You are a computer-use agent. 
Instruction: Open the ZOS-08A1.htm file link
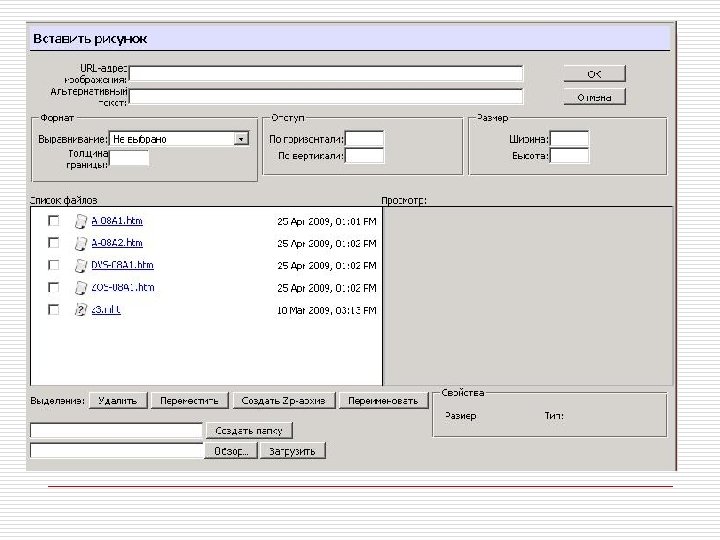click(x=123, y=287)
